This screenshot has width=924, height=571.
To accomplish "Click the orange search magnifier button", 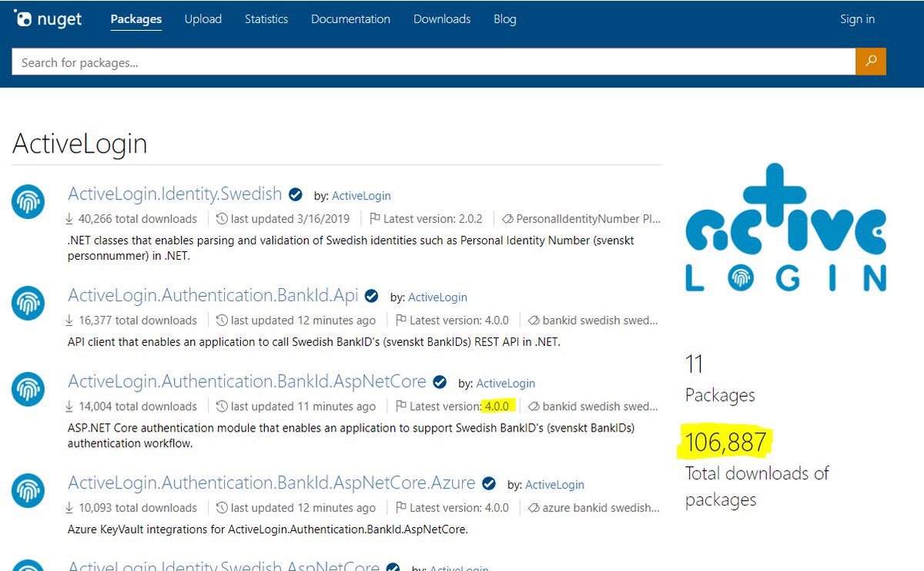I will pos(871,62).
